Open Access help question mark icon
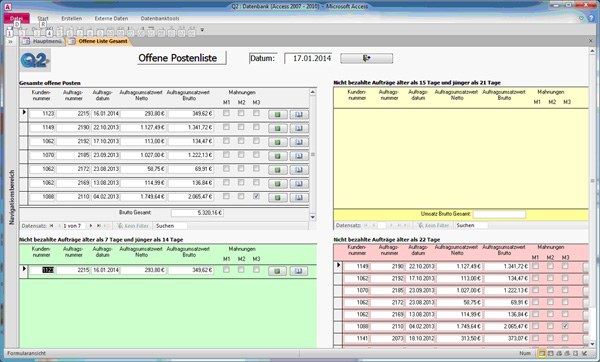 click(x=591, y=18)
